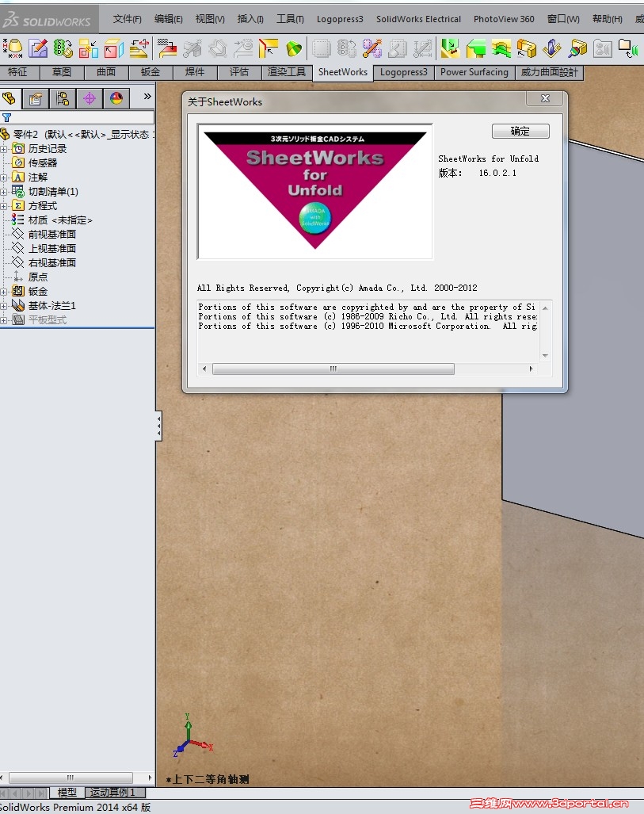Viewport: 644px width, 814px height.
Task: Click the yellow and pink boxes toolbar icon
Action: coord(88,49)
